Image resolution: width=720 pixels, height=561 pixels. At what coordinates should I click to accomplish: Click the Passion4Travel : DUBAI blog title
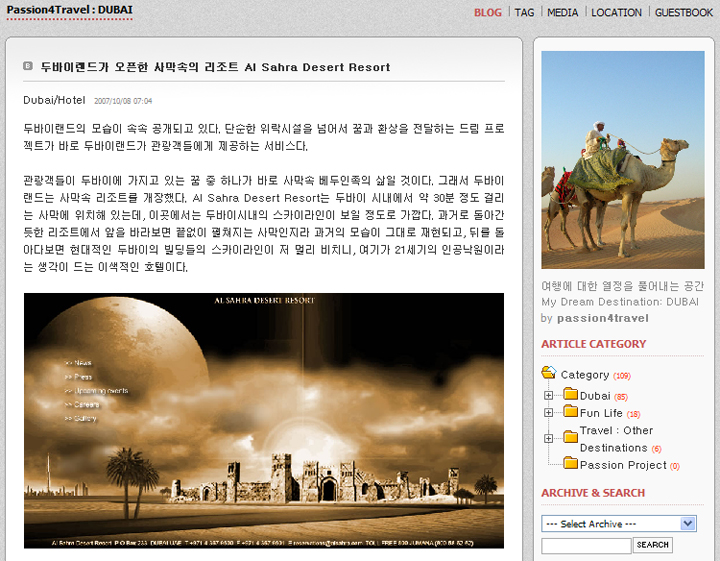point(69,10)
